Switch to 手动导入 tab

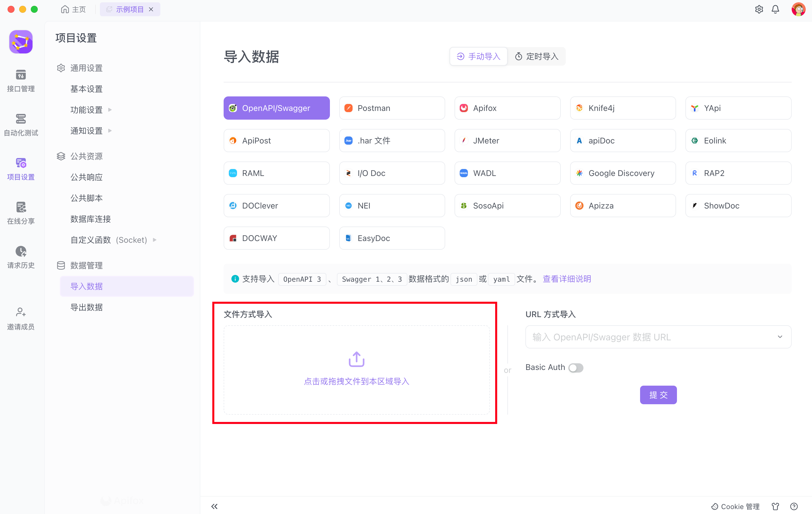point(478,56)
